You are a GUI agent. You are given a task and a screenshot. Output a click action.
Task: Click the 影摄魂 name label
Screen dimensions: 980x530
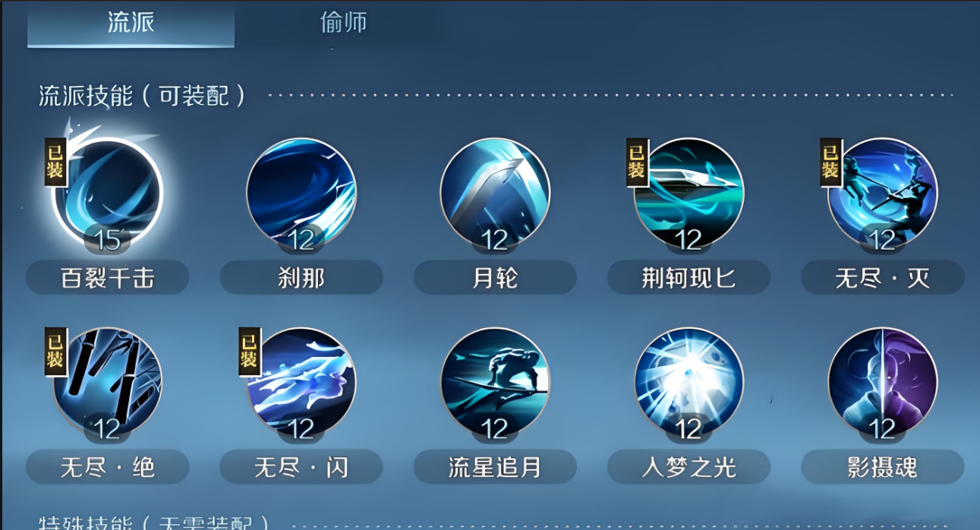pos(883,467)
